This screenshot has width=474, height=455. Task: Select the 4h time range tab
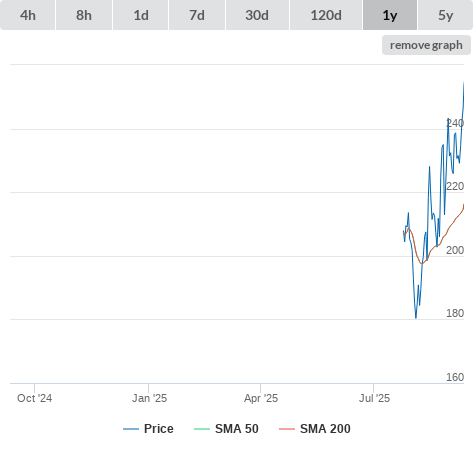pos(27,15)
